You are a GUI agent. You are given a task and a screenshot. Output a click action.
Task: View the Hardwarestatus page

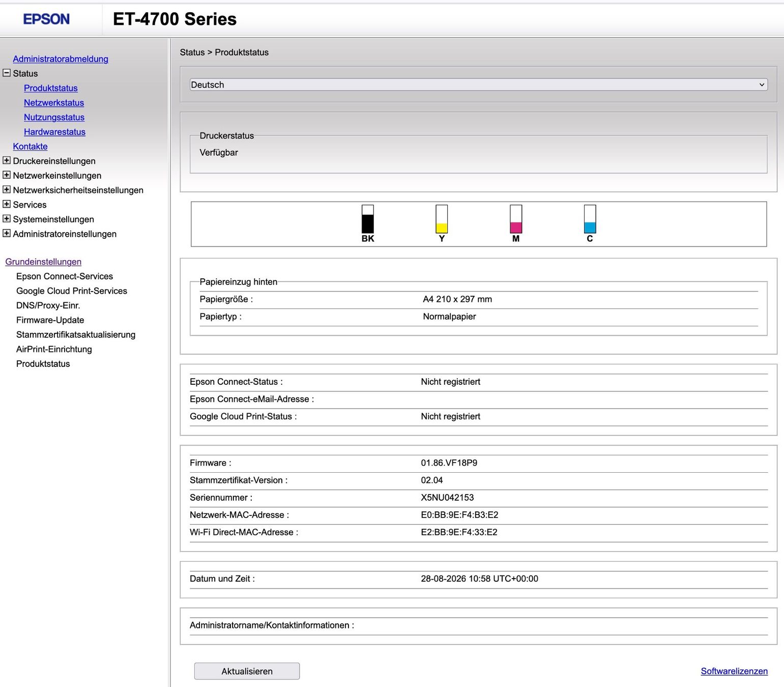(54, 132)
